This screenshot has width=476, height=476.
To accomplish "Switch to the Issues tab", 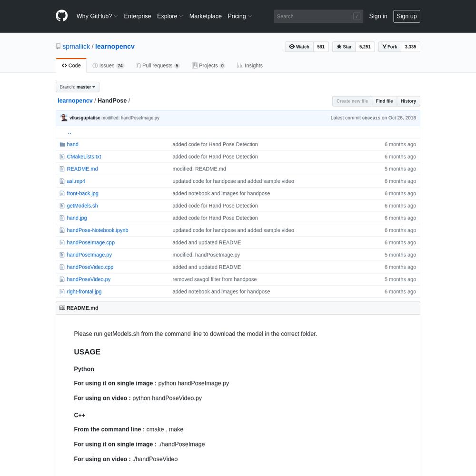I will [108, 66].
